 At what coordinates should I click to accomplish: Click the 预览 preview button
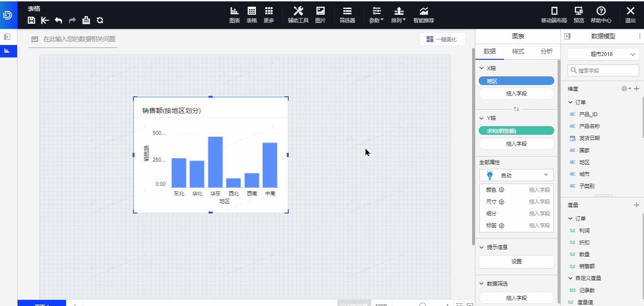pos(578,15)
